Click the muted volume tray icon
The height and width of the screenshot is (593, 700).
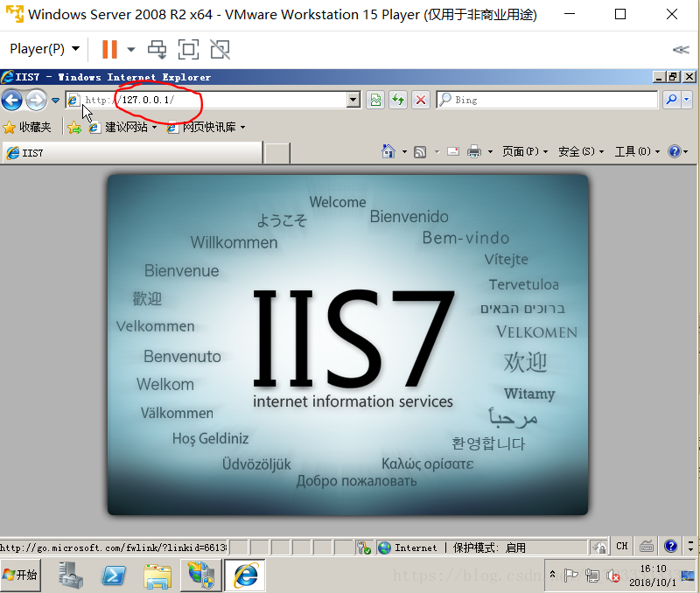coord(613,576)
